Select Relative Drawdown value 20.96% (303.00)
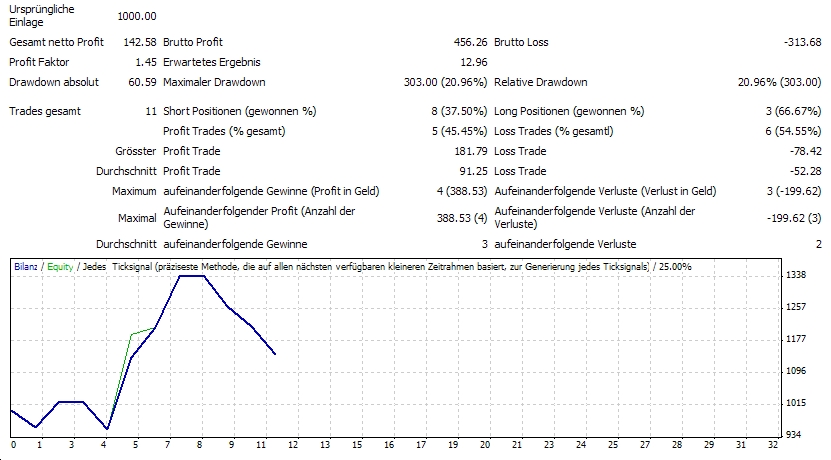This screenshot has width=831, height=460. tap(779, 83)
